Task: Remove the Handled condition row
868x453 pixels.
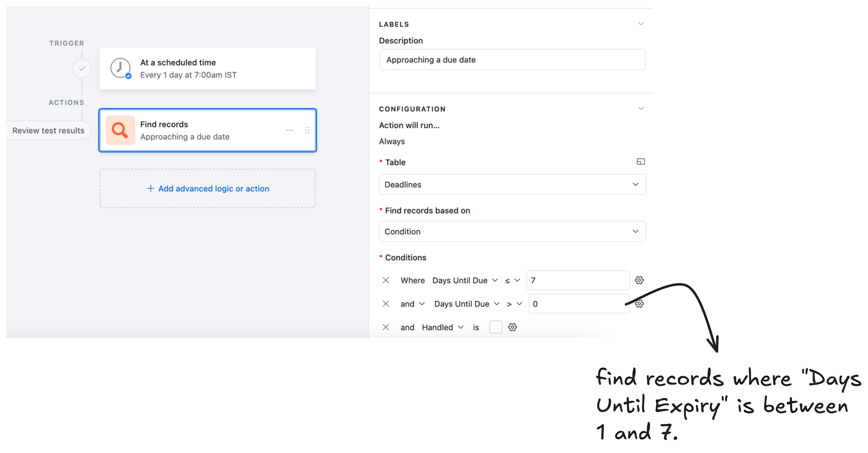Action: [x=386, y=327]
